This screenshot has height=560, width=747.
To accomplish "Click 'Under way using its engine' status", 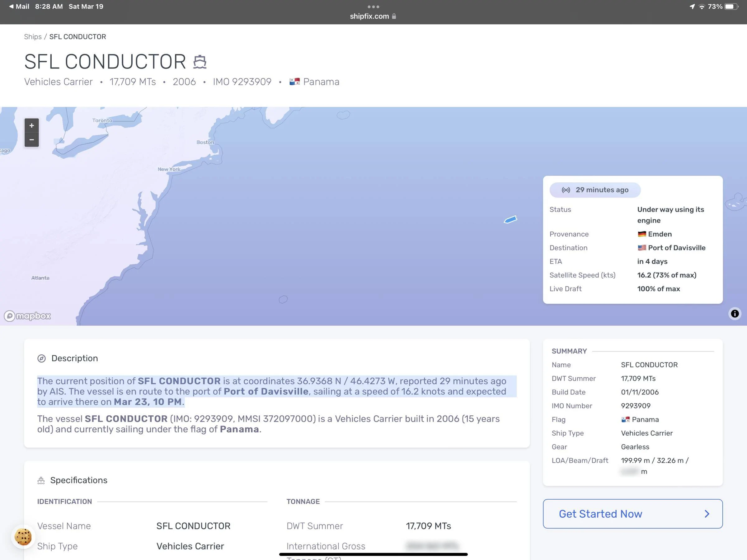I will tap(670, 215).
